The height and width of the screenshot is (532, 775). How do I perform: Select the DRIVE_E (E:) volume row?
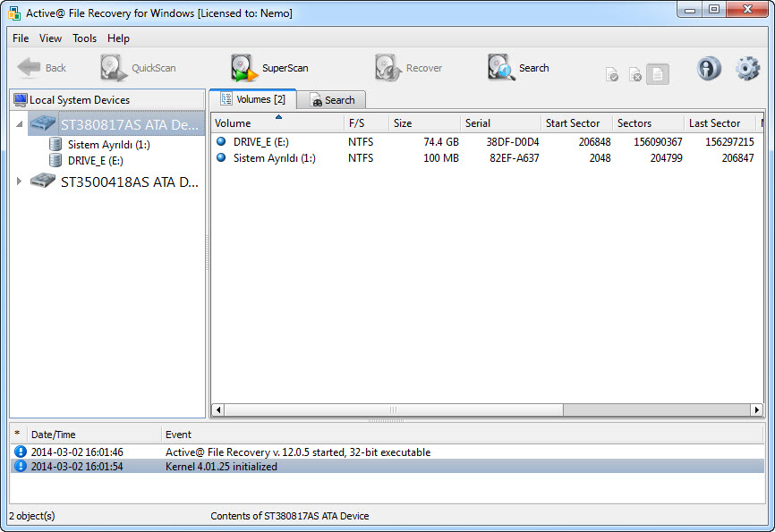point(487,142)
